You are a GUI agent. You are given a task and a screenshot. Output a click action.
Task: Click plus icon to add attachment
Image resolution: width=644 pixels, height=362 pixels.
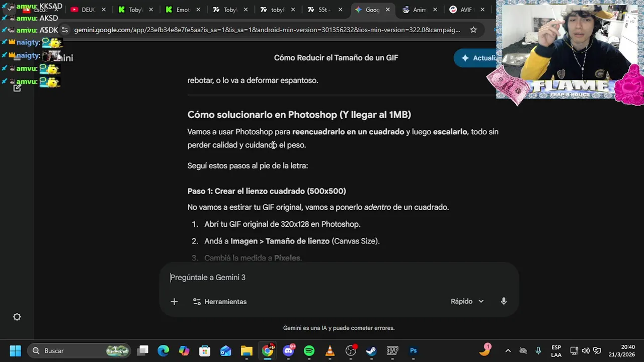pyautogui.click(x=174, y=302)
